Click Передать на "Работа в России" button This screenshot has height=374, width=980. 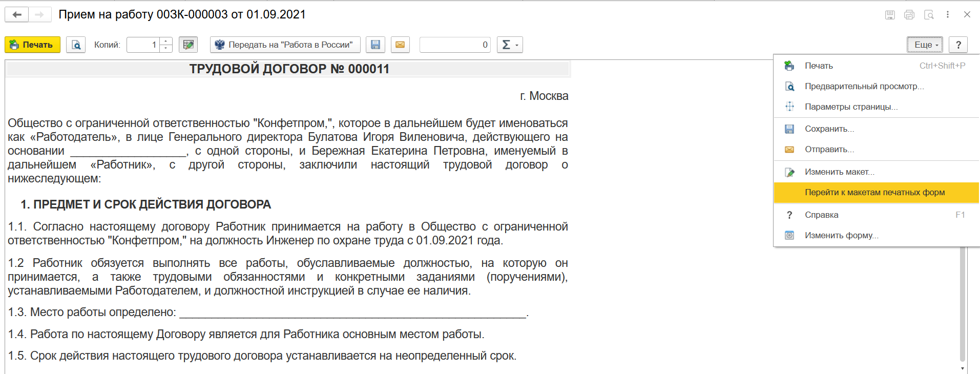pyautogui.click(x=285, y=45)
